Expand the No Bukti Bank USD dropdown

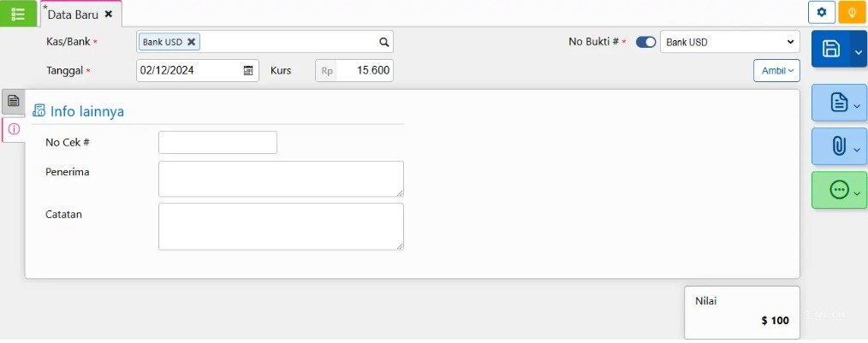pos(729,42)
